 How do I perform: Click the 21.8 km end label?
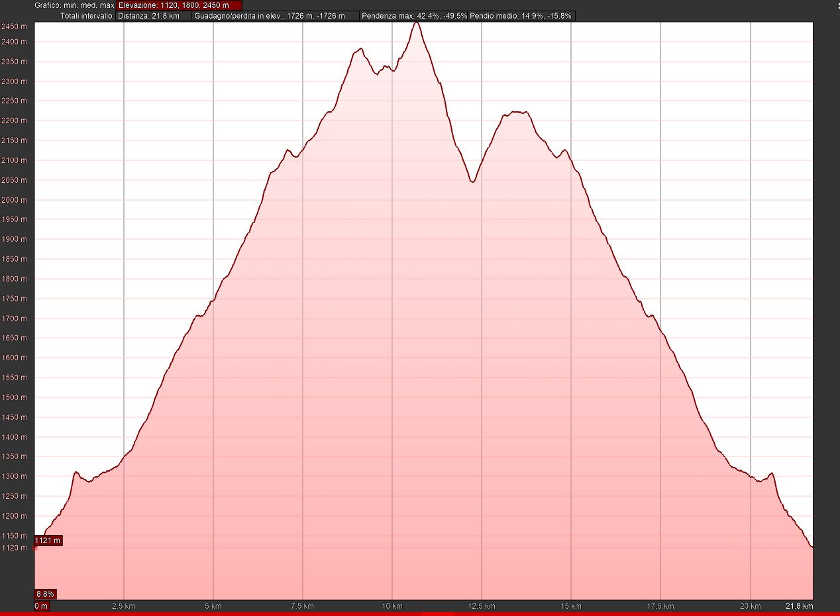tap(799, 606)
